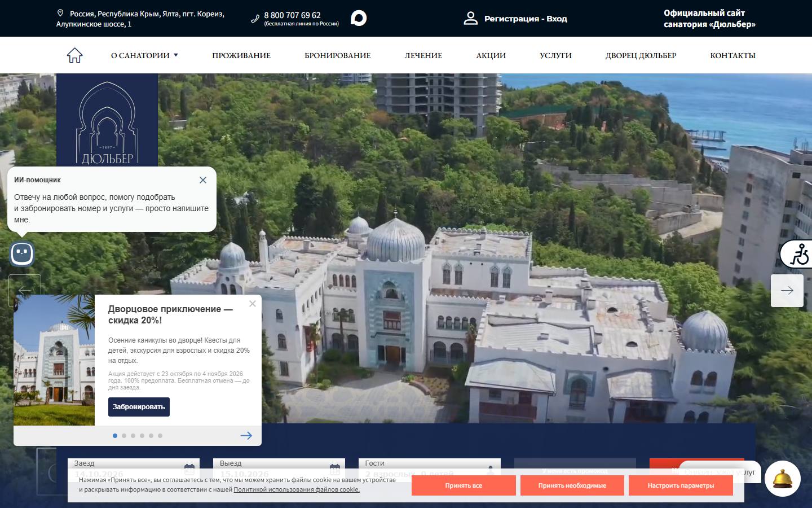
Task: Close the ИИ-помощник tooltip
Action: (203, 180)
